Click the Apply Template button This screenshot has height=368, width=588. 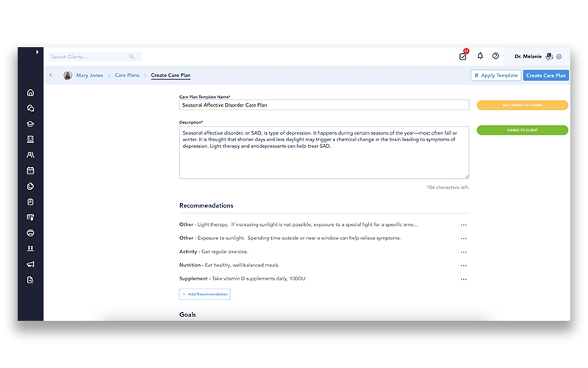point(495,76)
